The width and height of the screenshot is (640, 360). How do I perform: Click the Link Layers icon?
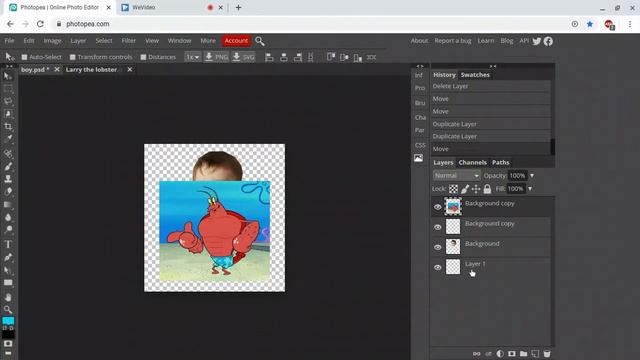tap(476, 353)
